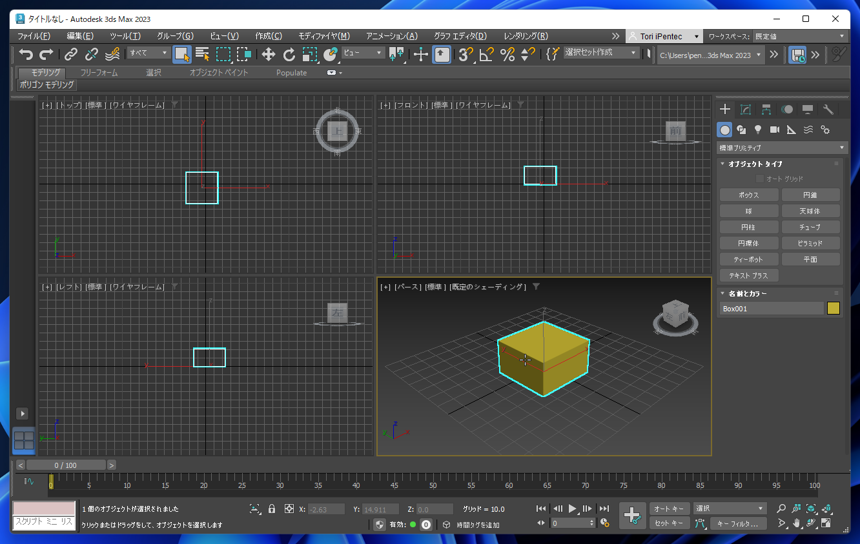Image resolution: width=860 pixels, height=544 pixels.
Task: Open the selection filter 'すべて' dropdown
Action: pos(148,53)
